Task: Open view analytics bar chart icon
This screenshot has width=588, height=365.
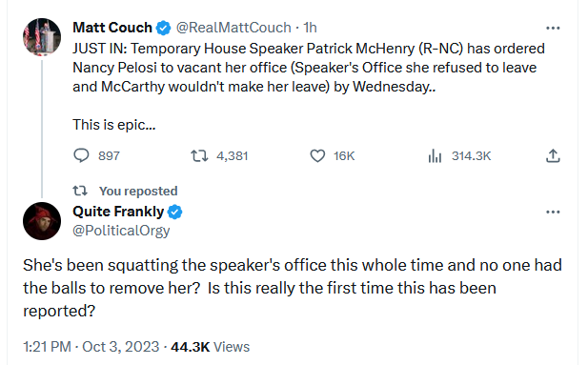Action: pyautogui.click(x=435, y=155)
